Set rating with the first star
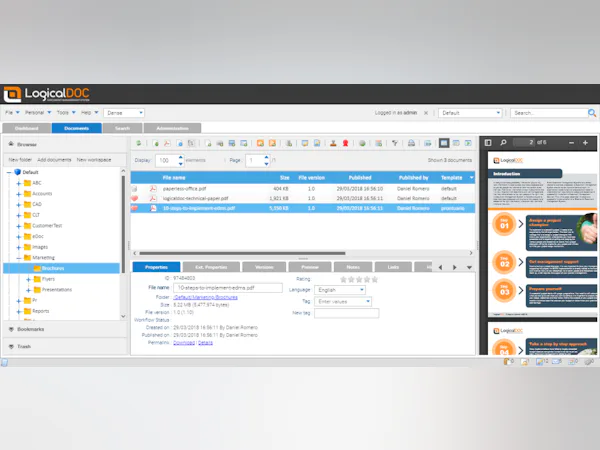Image resolution: width=600 pixels, height=450 pixels. [x=343, y=279]
